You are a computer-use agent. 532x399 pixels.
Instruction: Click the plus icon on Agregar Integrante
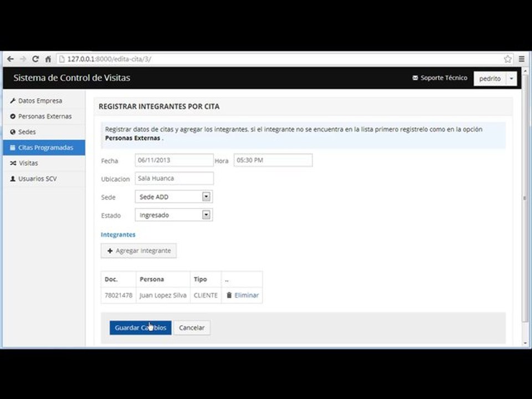pyautogui.click(x=110, y=250)
